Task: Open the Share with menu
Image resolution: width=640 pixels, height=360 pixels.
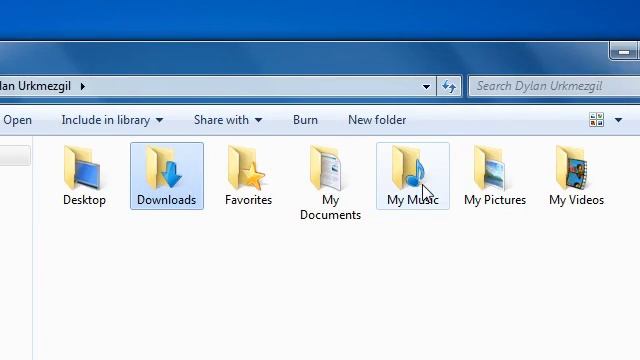Action: (x=228, y=120)
